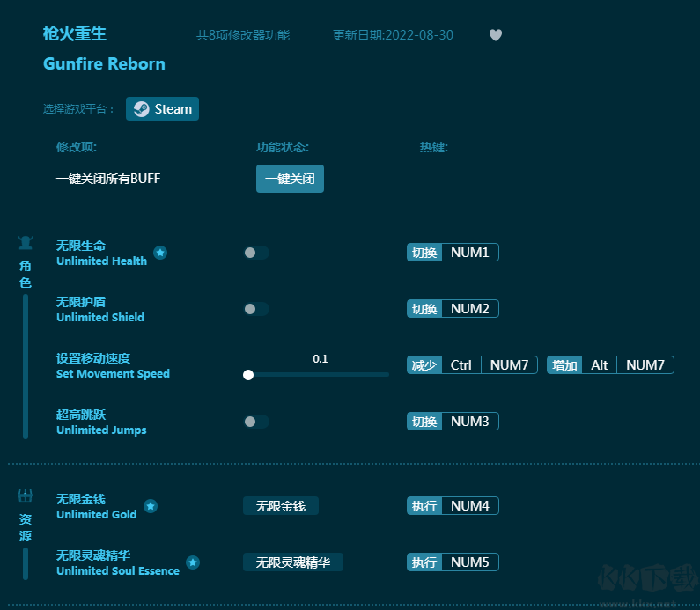Viewport: 700px width, 610px height.
Task: Click Ctrl key in decrease speed hotkey
Action: tap(461, 365)
